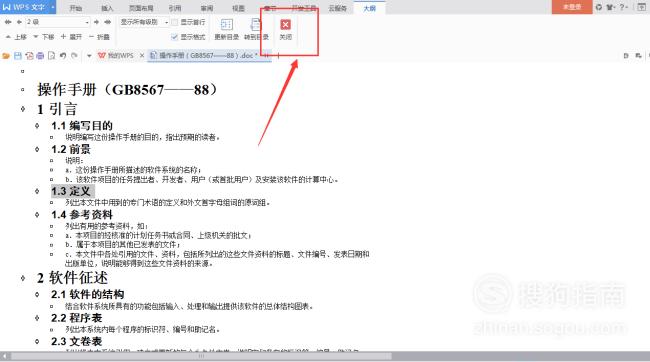650x362 pixels.
Task: Open the 云服务 ribbon tab
Action: pyautogui.click(x=337, y=8)
